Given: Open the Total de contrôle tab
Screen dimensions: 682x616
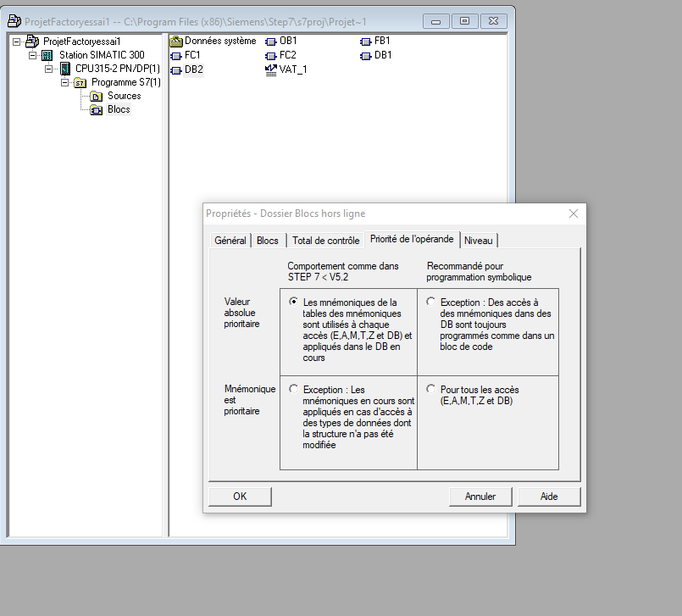Looking at the screenshot, I should [x=325, y=241].
